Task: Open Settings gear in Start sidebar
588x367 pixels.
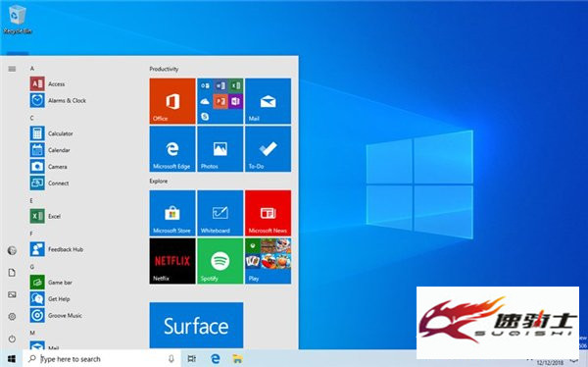Action: click(x=12, y=316)
